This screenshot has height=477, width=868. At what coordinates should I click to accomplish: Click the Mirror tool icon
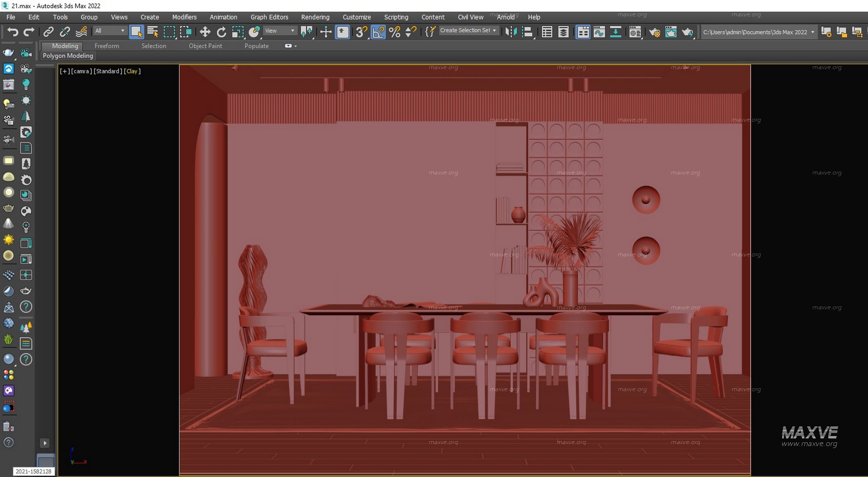pos(511,32)
